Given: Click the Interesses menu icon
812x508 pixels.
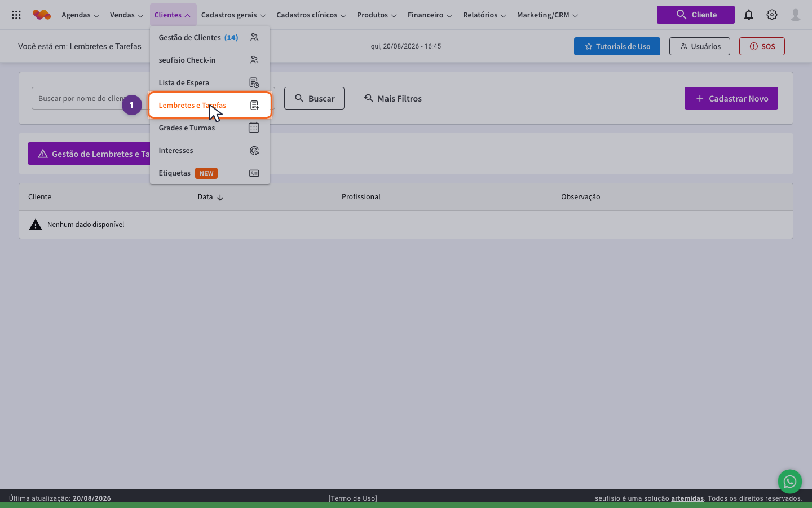Looking at the screenshot, I should [254, 151].
